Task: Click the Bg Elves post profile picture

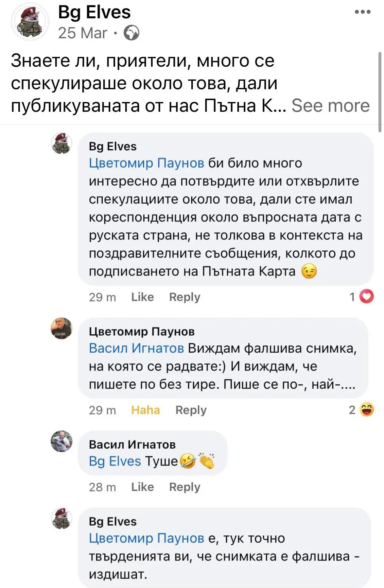Action: tap(30, 22)
